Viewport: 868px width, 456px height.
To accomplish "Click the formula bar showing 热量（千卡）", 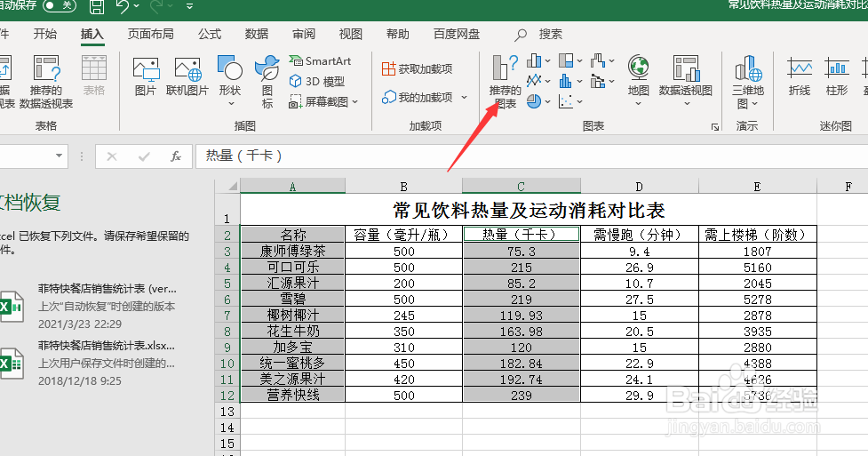I will click(531, 156).
